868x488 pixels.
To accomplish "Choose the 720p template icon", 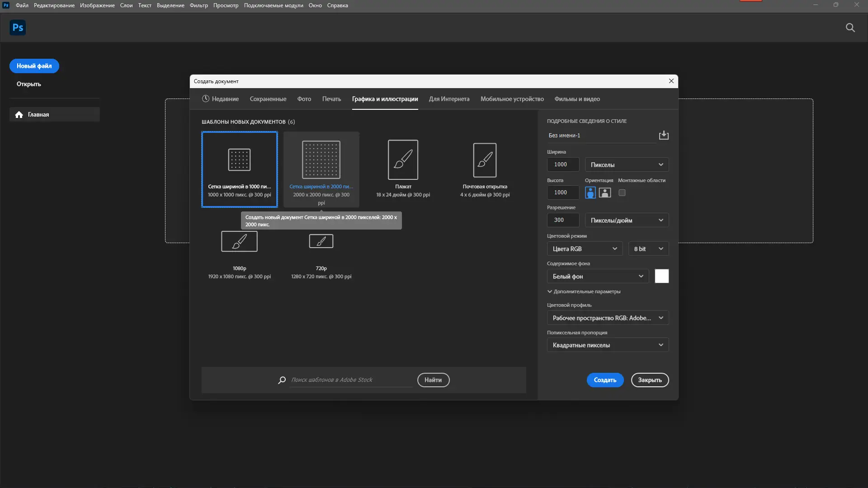I will [x=321, y=241].
